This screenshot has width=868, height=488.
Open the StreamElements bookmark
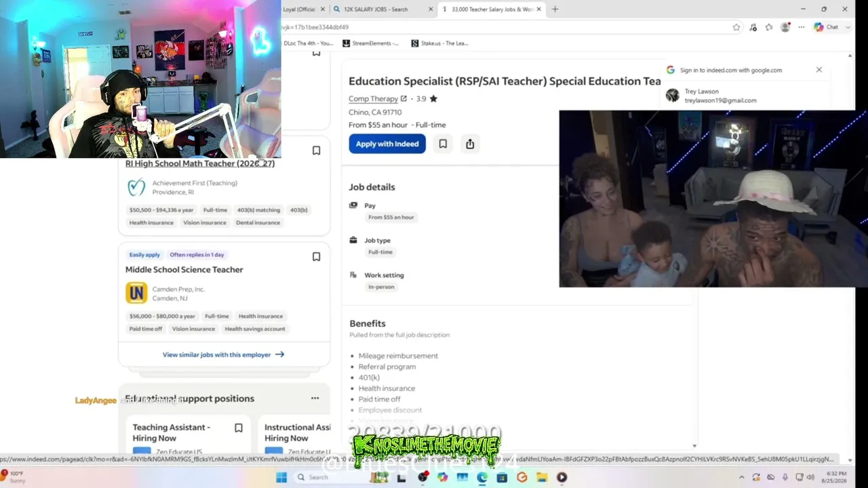click(x=370, y=43)
